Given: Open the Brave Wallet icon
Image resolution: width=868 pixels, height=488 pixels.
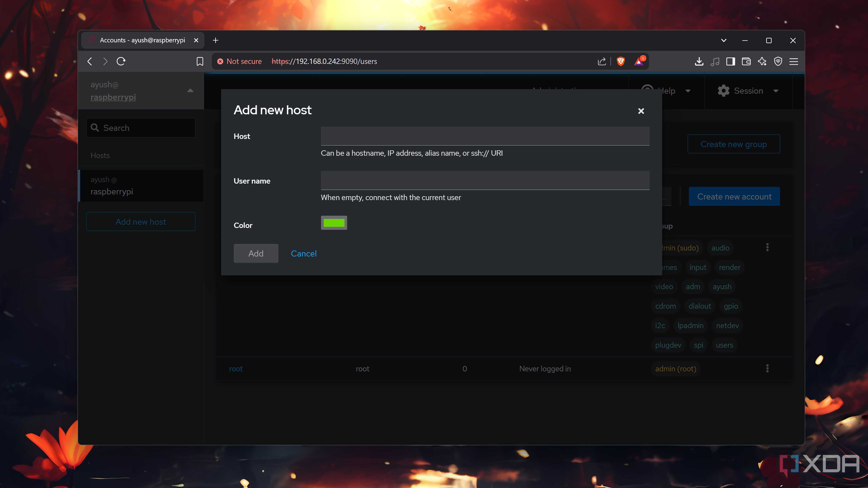Looking at the screenshot, I should 746,61.
